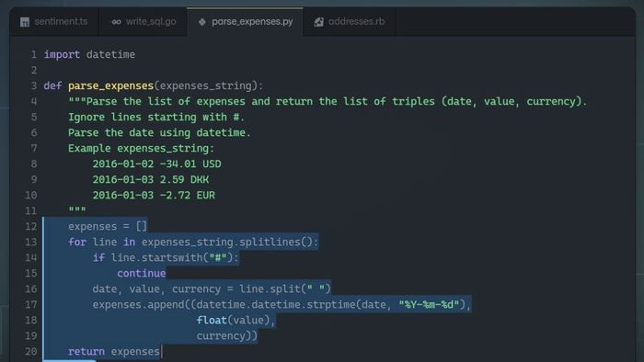Image resolution: width=644 pixels, height=362 pixels.
Task: Click docstring text 'Parse the date using datetime.'
Action: [x=159, y=133]
